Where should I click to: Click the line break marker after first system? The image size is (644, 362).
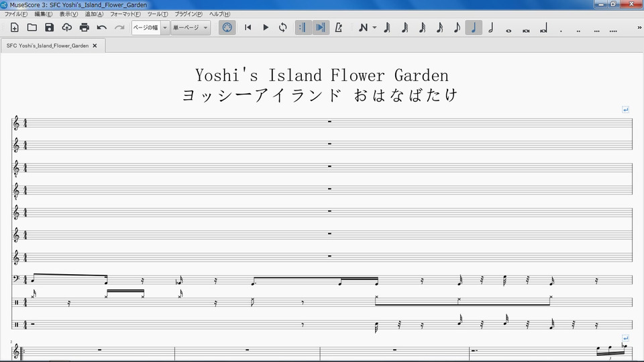625,109
